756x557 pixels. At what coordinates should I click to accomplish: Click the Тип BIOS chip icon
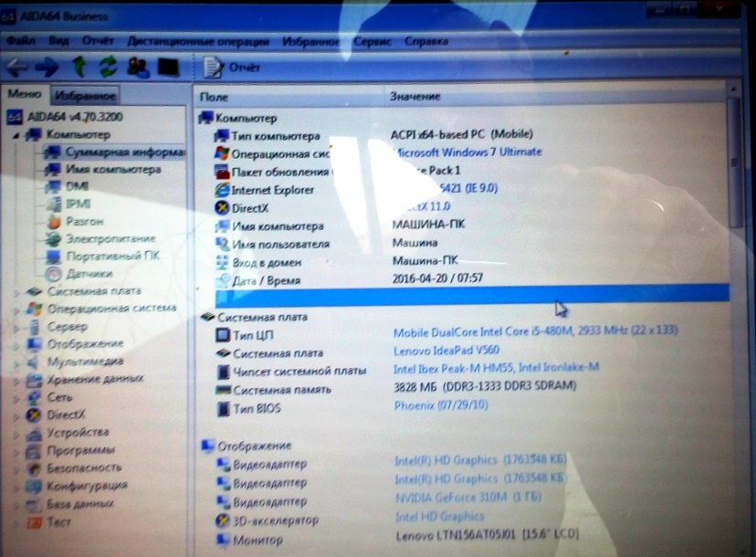(x=223, y=408)
